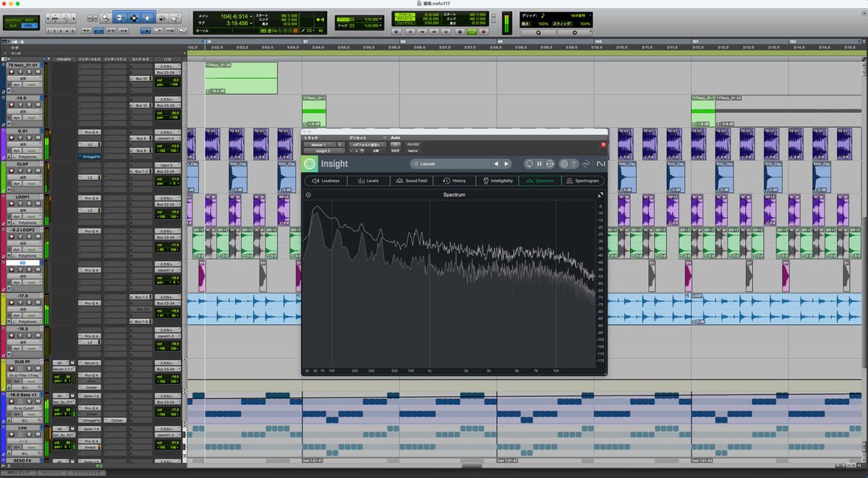Select the zoom preset 1 button
Viewport: 868px width, 478px height.
click(x=48, y=31)
